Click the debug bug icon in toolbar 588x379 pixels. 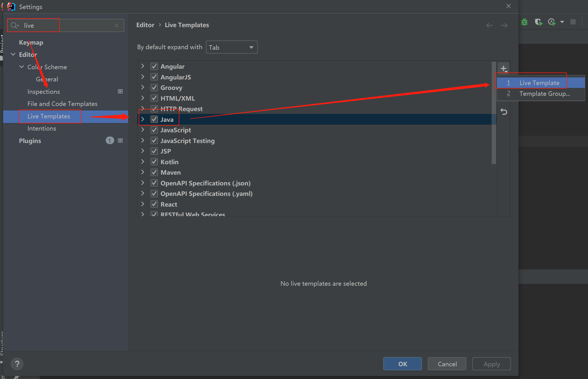tap(524, 22)
